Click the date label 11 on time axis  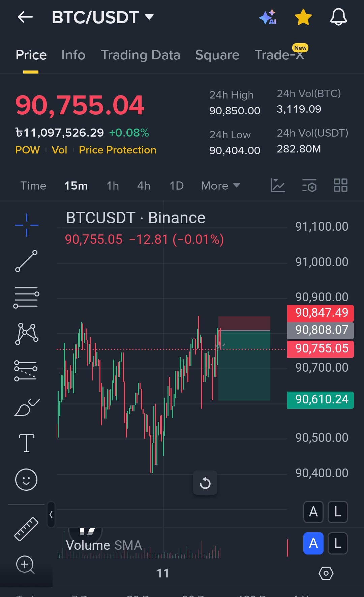point(163,573)
